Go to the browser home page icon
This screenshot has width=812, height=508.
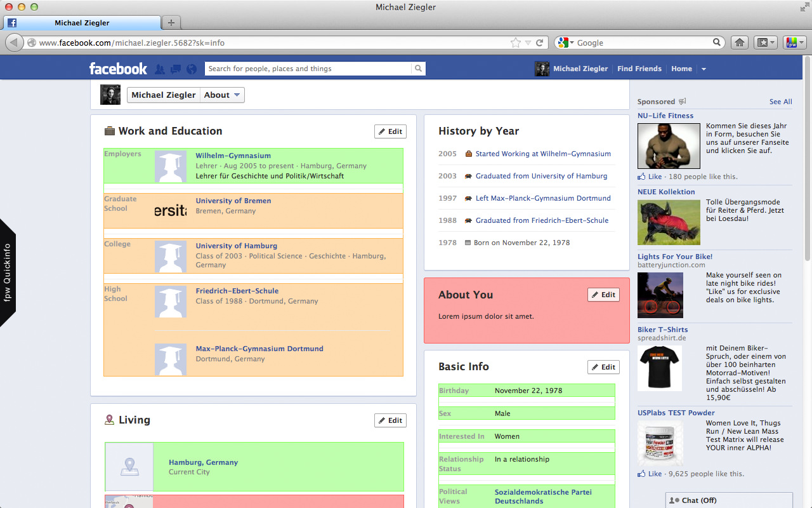739,43
